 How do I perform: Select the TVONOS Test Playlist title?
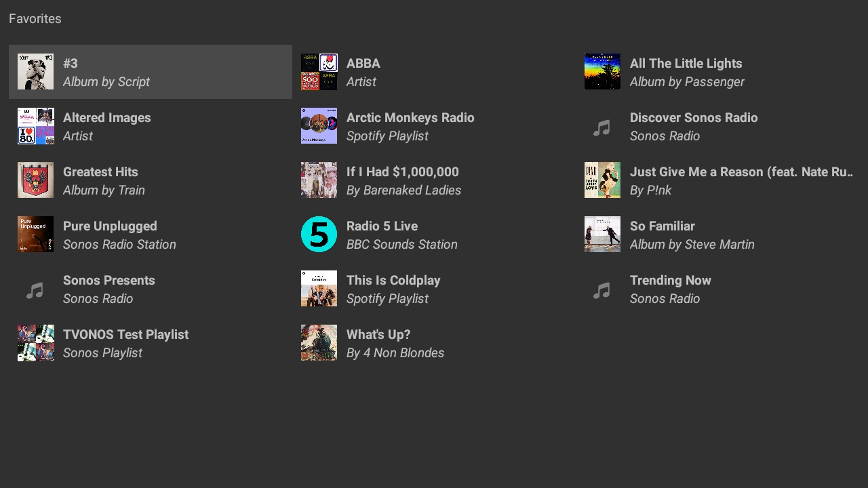(x=125, y=335)
